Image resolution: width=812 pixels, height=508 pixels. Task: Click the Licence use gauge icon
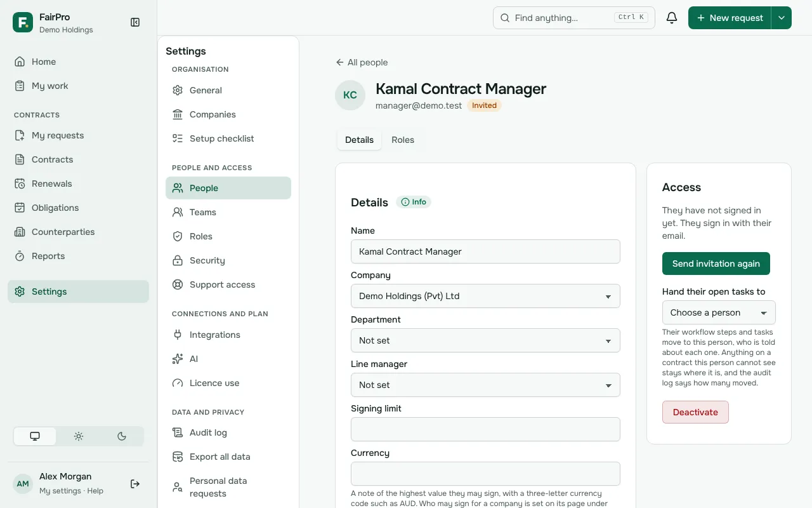pyautogui.click(x=178, y=383)
